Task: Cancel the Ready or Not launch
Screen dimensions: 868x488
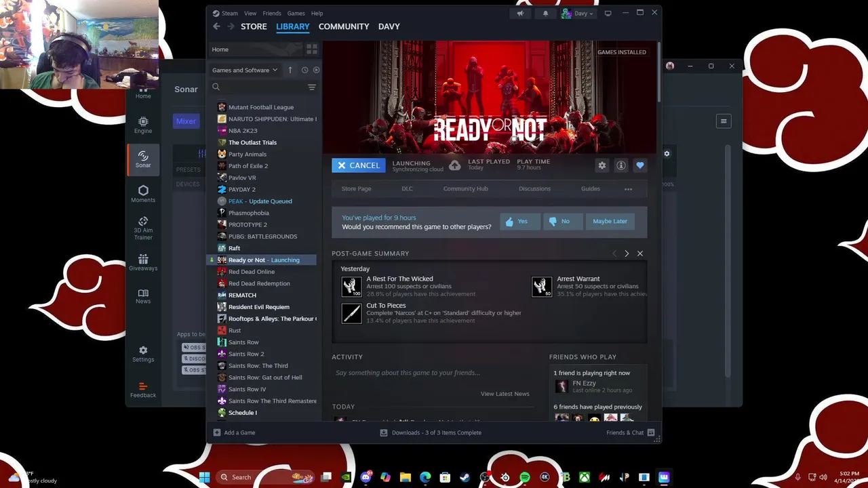Action: pyautogui.click(x=359, y=165)
